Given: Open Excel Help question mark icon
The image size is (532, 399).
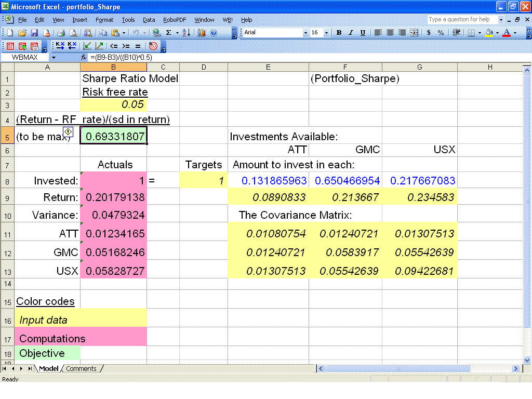Looking at the screenshot, I should tap(214, 33).
